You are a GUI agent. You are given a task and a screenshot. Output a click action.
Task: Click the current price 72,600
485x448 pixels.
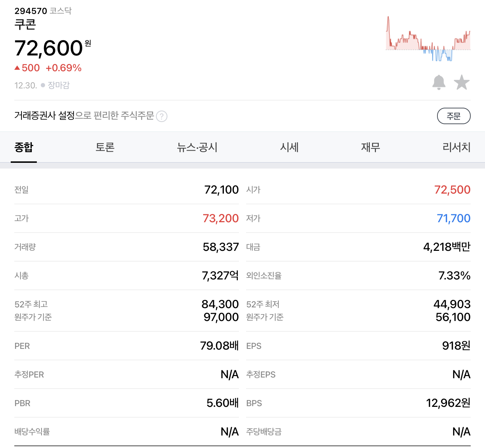(x=49, y=48)
